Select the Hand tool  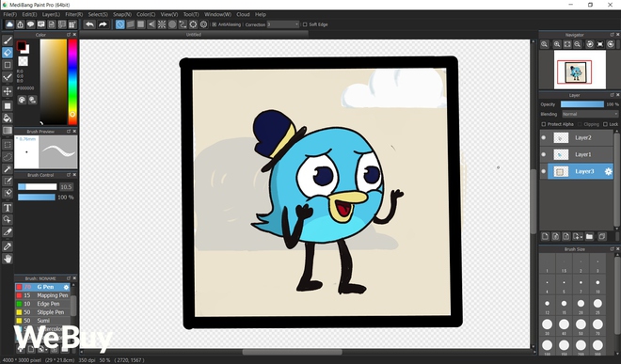coord(8,259)
